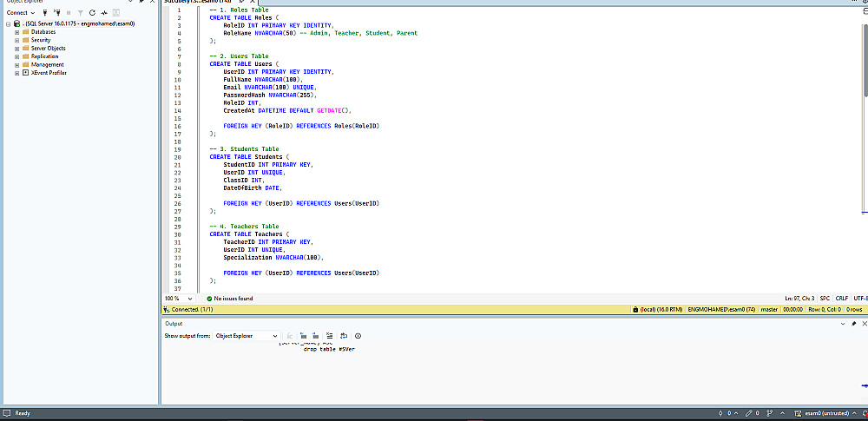Click the Ready status bar icon
The width and height of the screenshot is (868, 421).
[x=7, y=413]
